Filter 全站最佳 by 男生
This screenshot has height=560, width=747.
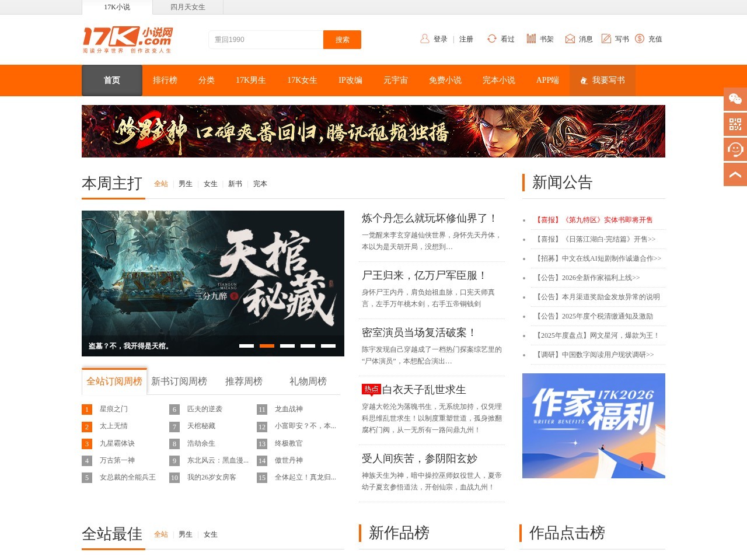[186, 534]
